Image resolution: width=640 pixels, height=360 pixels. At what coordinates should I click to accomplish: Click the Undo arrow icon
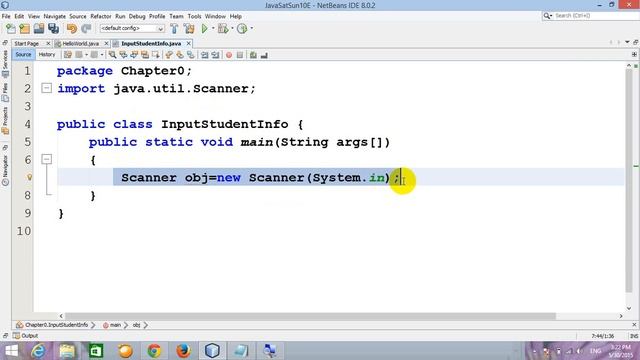pyautogui.click(x=72, y=29)
